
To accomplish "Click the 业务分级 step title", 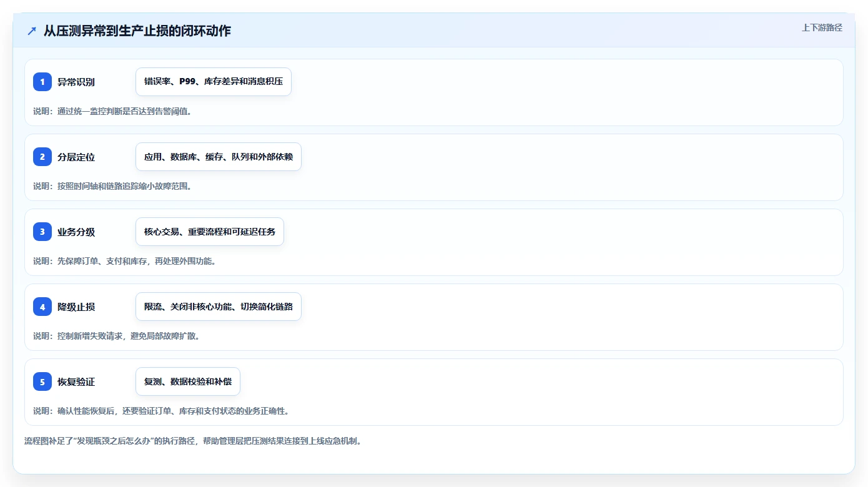I will click(76, 232).
